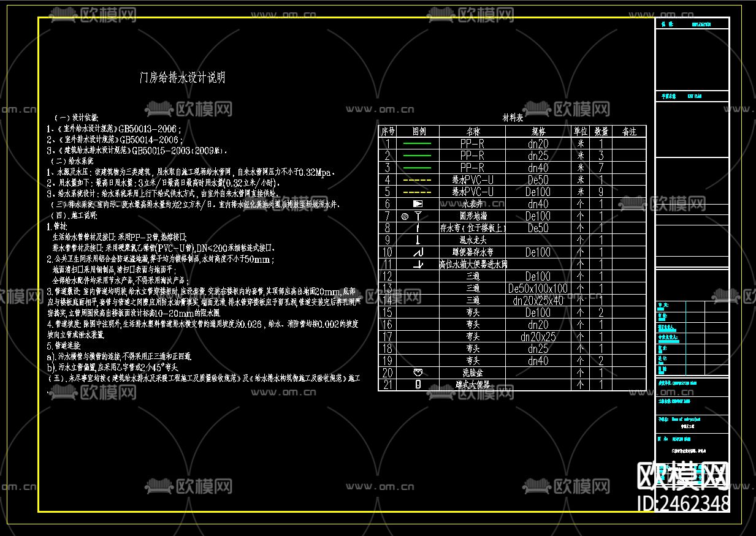Select the 蹲式大便器 name cell
756x536 pixels.
click(473, 385)
